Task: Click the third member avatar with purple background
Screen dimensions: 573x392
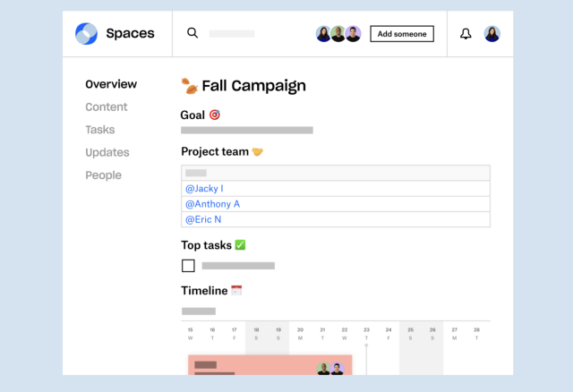Action: 353,34
